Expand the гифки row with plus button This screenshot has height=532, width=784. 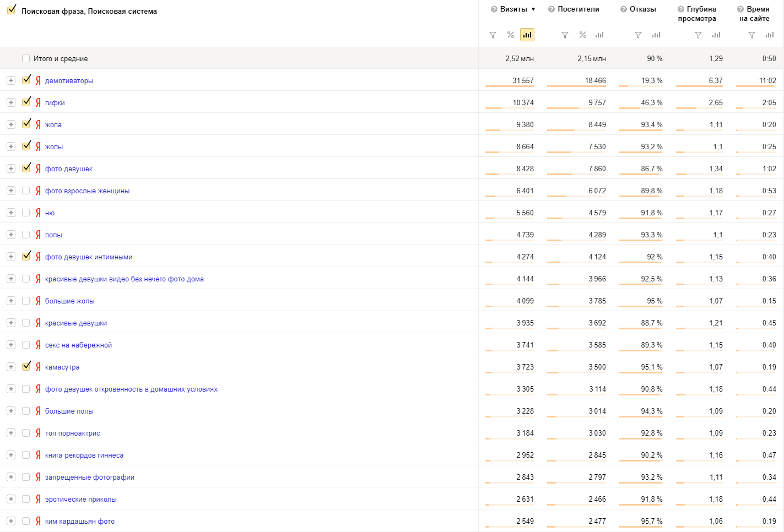(x=10, y=102)
